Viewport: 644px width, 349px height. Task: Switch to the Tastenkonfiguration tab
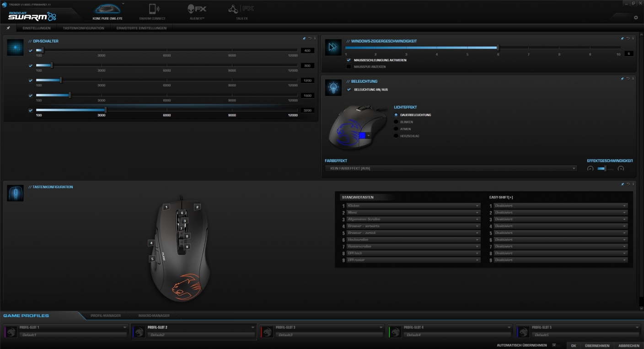click(83, 28)
